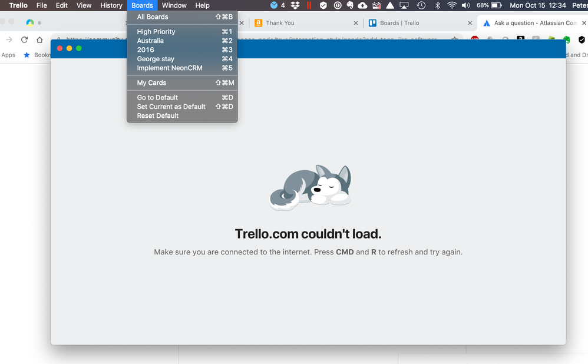The image size is (588, 364).
Task: Click the back navigation arrow
Action: tap(8, 40)
